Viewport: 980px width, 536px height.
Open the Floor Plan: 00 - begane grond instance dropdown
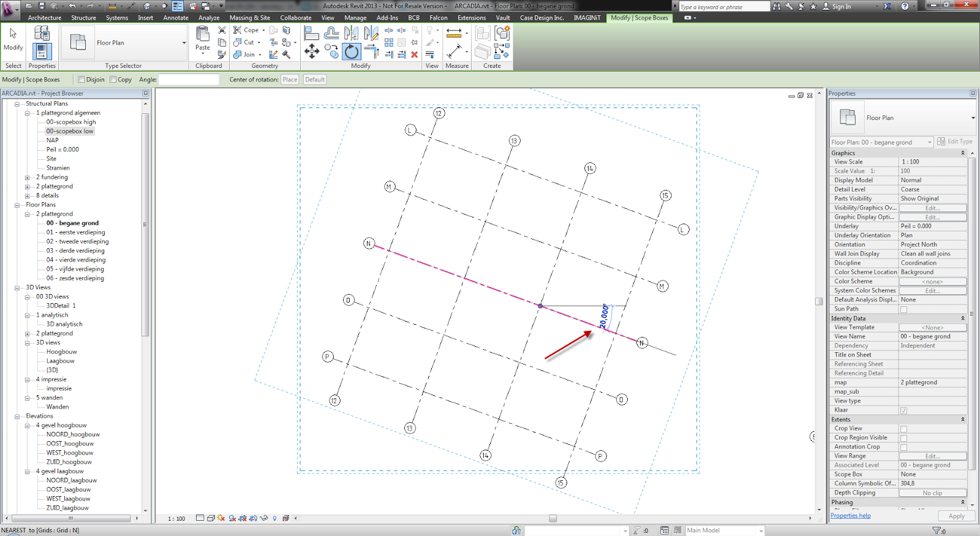coord(881,142)
